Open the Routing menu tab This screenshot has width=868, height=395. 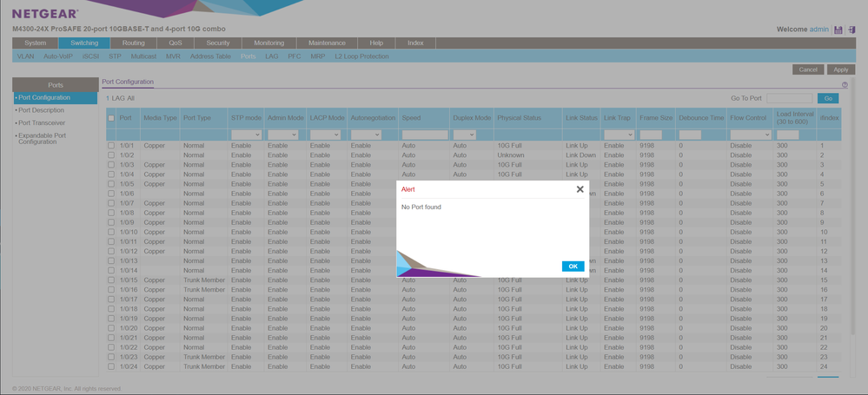point(134,43)
